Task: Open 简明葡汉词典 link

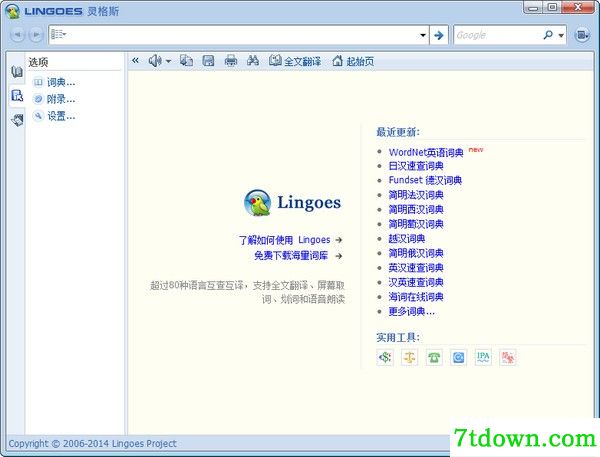Action: coord(416,224)
